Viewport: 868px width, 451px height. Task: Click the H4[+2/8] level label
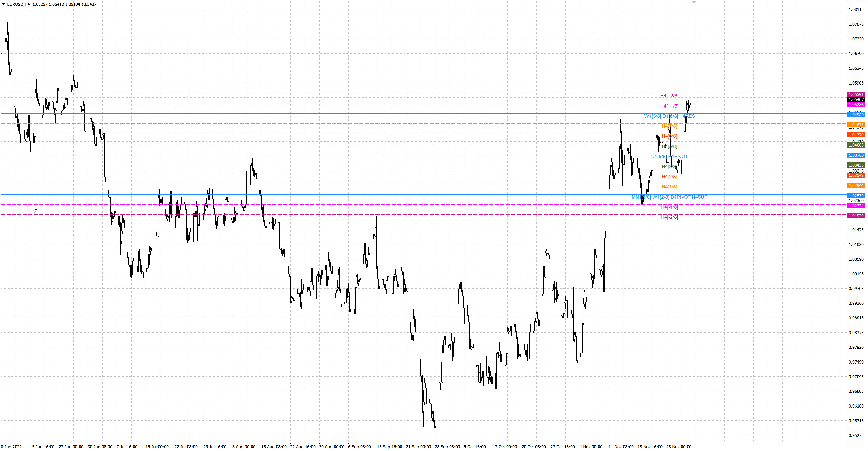(669, 96)
